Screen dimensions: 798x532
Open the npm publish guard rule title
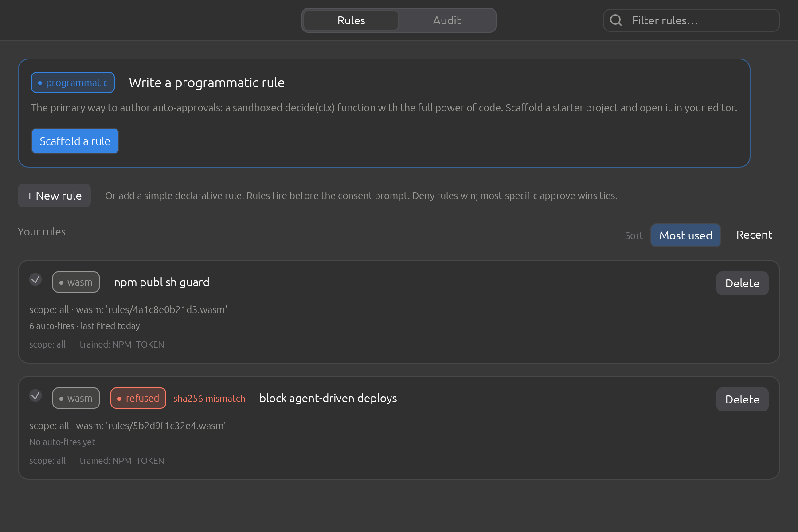coord(161,282)
